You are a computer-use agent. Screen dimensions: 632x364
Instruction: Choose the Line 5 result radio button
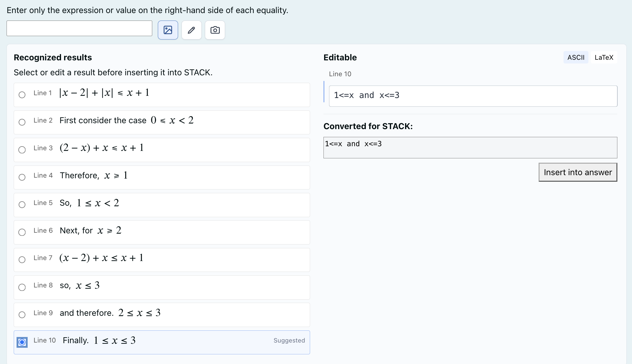pyautogui.click(x=22, y=204)
